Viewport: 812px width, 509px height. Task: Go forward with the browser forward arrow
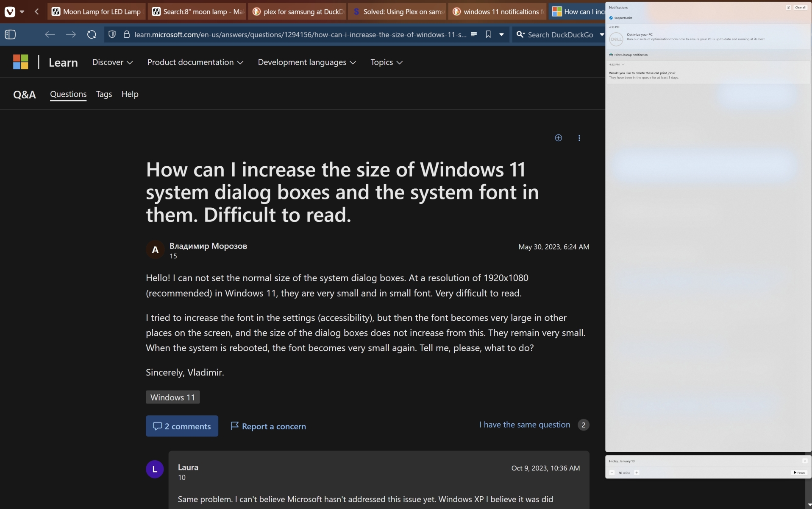tap(71, 35)
